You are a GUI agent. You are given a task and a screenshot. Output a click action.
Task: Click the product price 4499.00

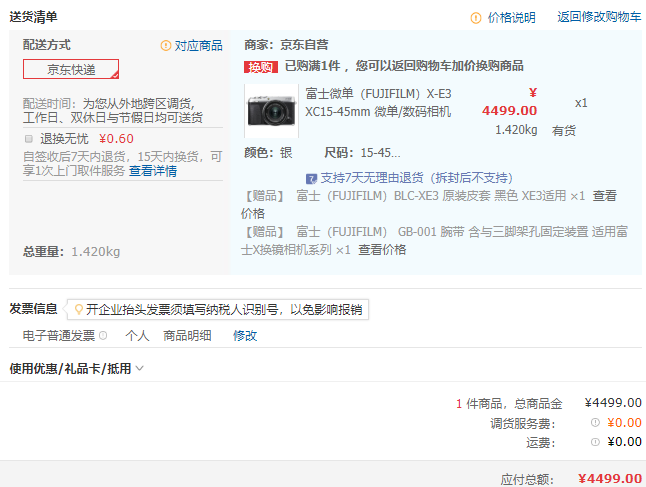[510, 110]
